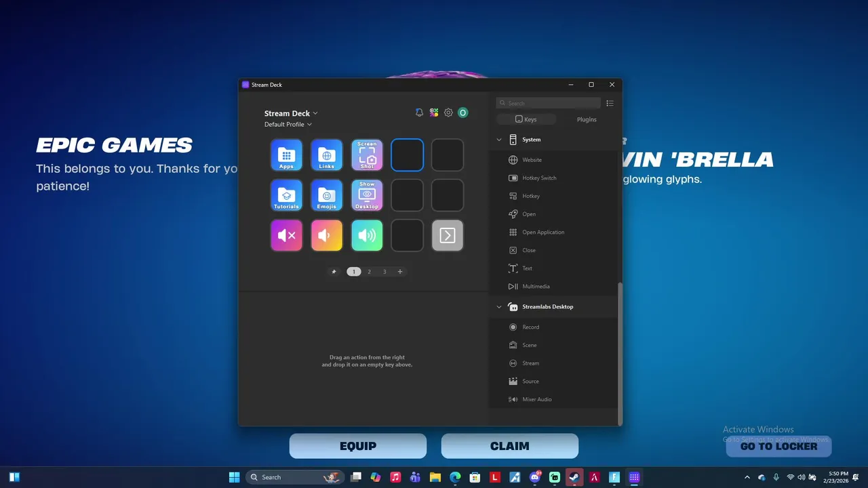Open the colorful Marketplace icon
The height and width of the screenshot is (488, 868).
pos(434,113)
